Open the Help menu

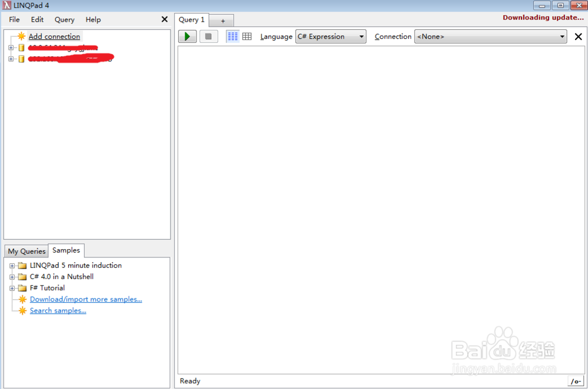click(x=93, y=19)
